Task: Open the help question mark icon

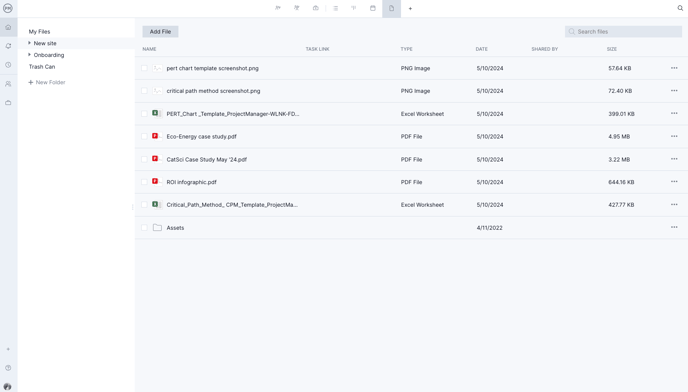Action: 8,368
